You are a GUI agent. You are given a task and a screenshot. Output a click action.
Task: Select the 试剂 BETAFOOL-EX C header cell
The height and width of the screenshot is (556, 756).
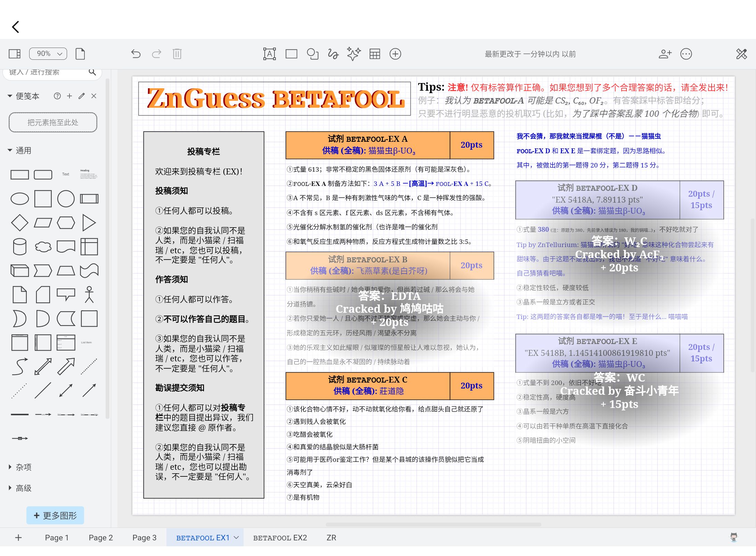368,386
